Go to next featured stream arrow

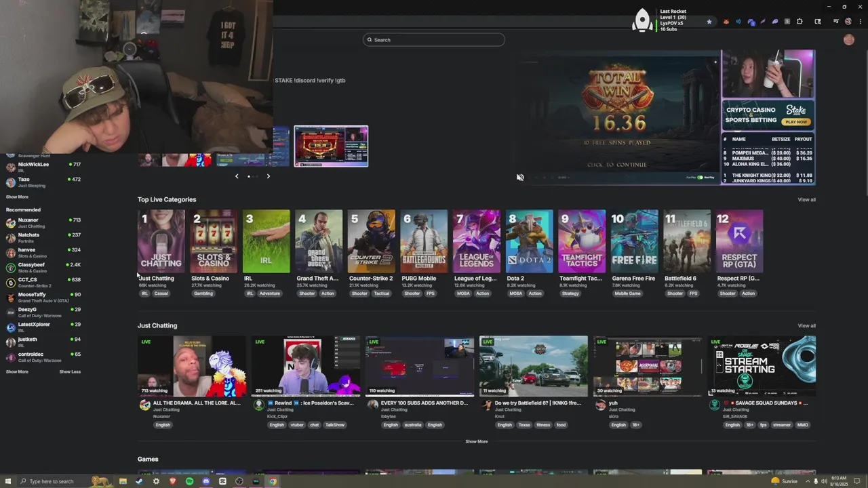coord(268,176)
